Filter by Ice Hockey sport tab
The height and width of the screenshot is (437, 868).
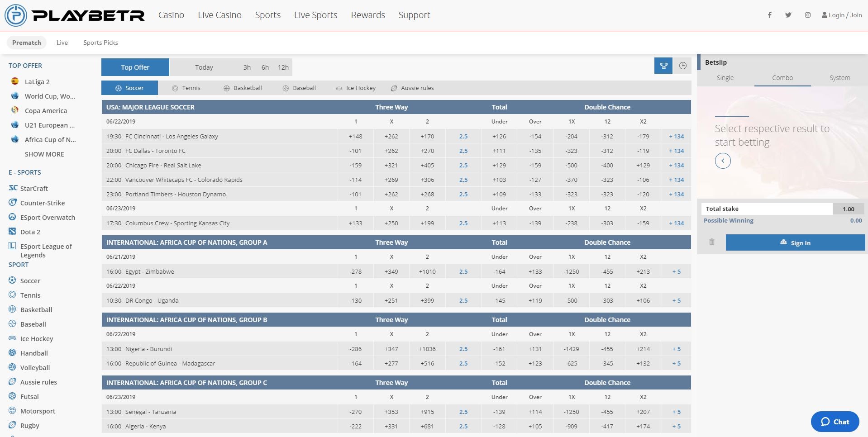(356, 88)
